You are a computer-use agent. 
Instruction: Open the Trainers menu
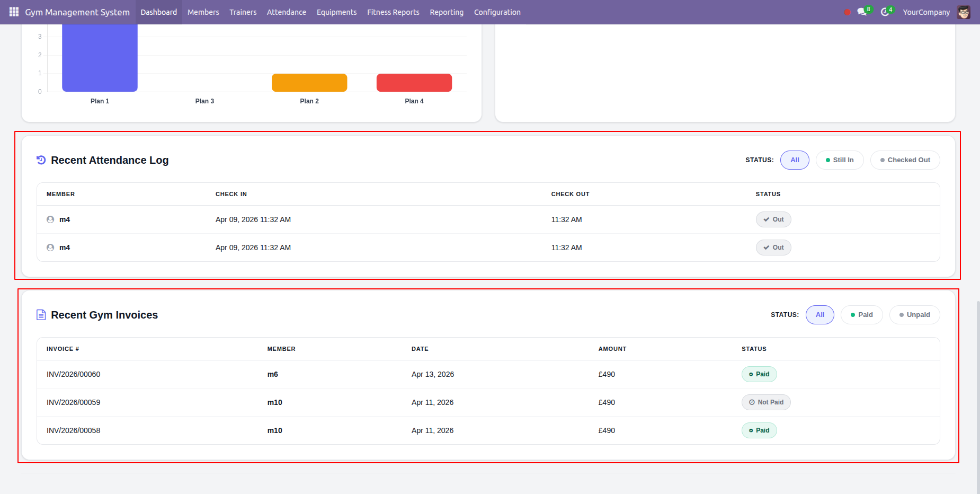click(x=243, y=12)
